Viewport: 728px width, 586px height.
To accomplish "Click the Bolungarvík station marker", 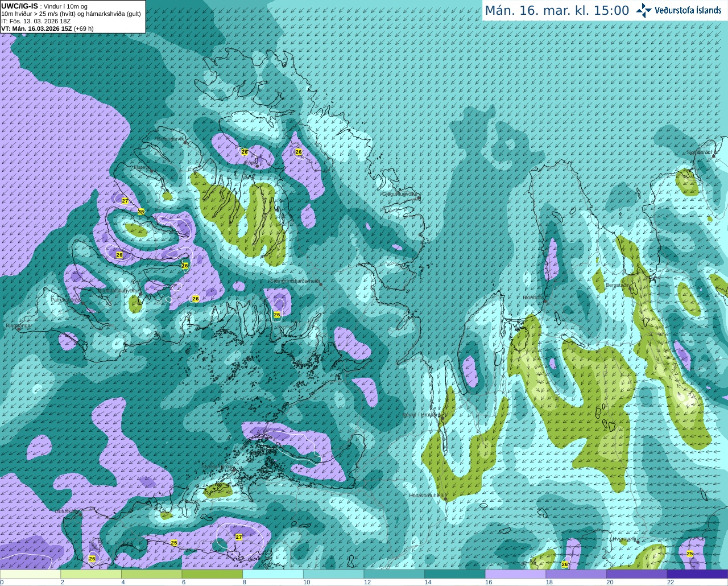I will [186, 142].
